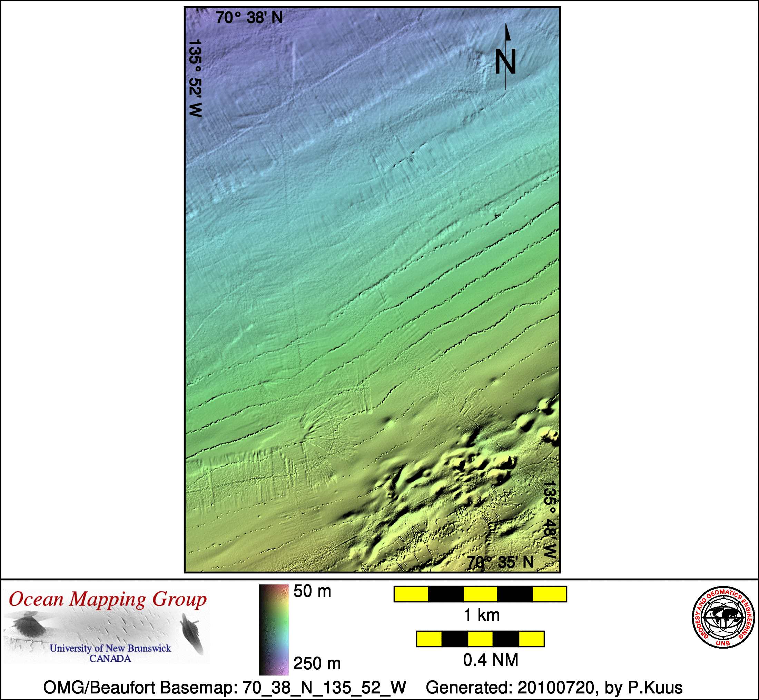Click the 1 km scale bar
Image resolution: width=759 pixels, height=700 pixels.
tap(480, 594)
